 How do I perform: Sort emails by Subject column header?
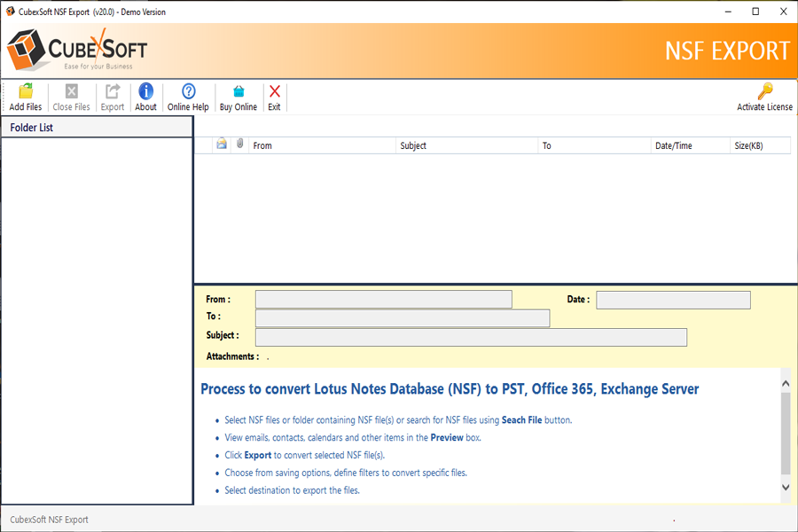point(466,145)
